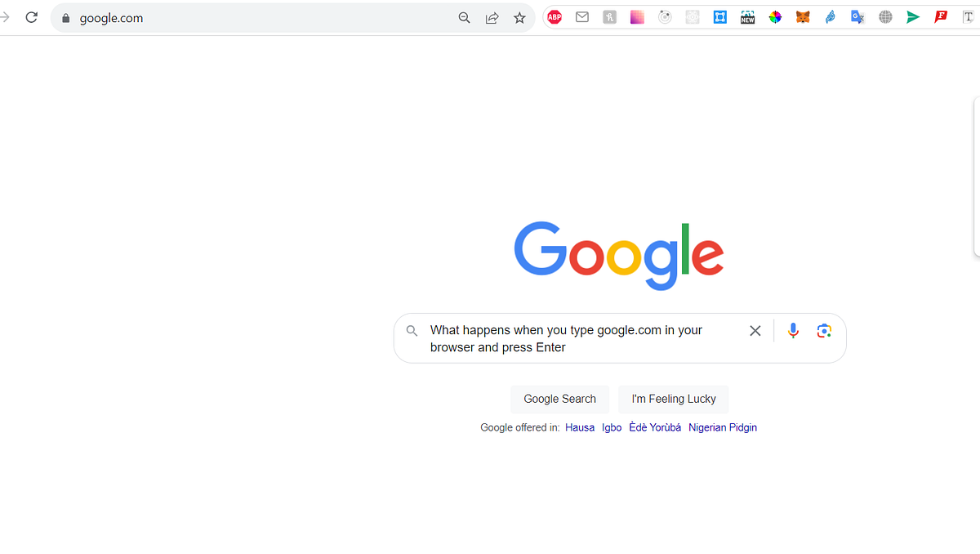This screenshot has height=554, width=980.
Task: Start voice search with the microphone
Action: pos(792,330)
